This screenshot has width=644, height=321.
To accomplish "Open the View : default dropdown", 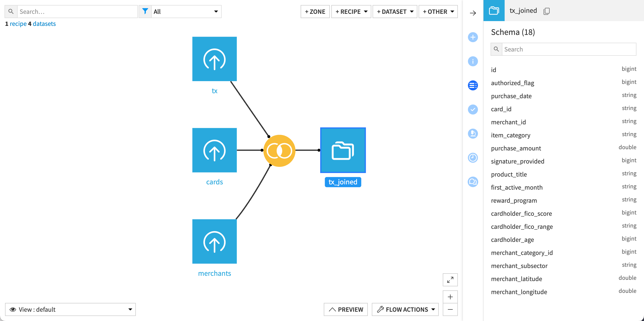I will [x=71, y=309].
